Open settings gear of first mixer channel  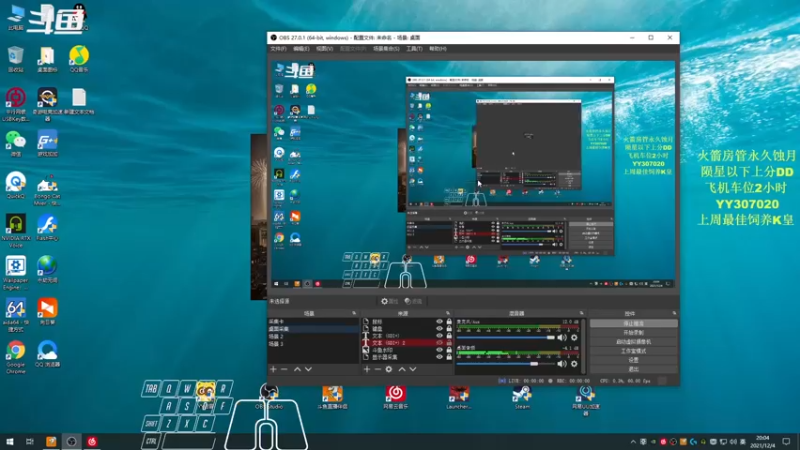click(574, 337)
